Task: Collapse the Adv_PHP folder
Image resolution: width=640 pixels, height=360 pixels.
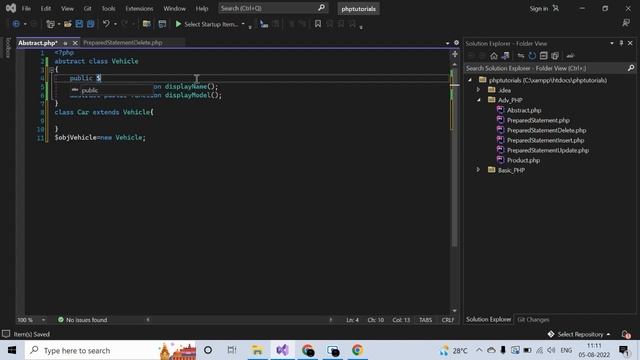Action: (x=479, y=100)
